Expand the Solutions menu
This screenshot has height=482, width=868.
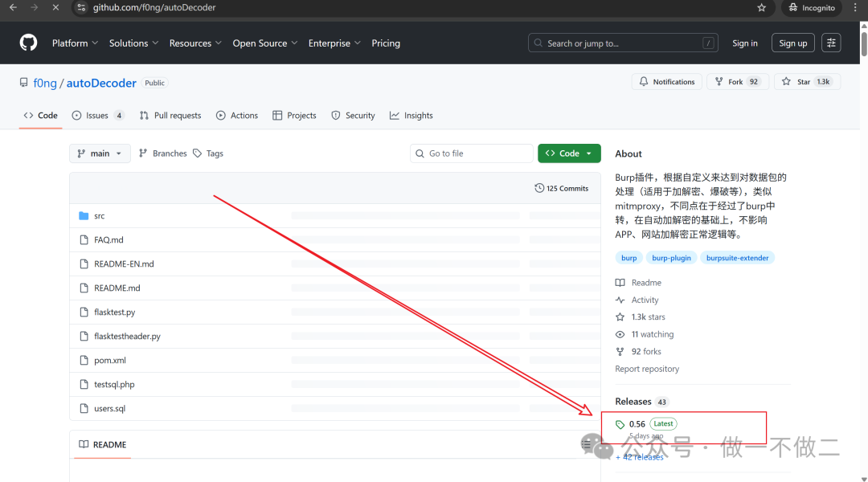(133, 43)
